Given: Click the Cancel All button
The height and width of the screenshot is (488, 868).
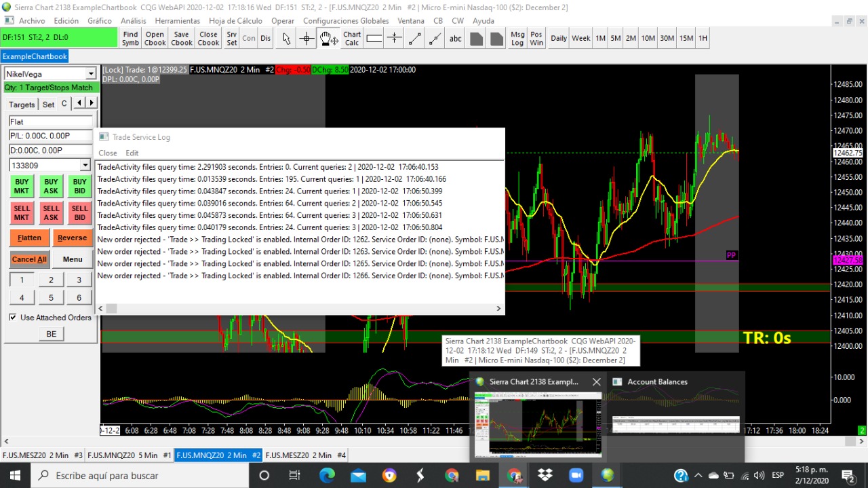Looking at the screenshot, I should tap(29, 259).
